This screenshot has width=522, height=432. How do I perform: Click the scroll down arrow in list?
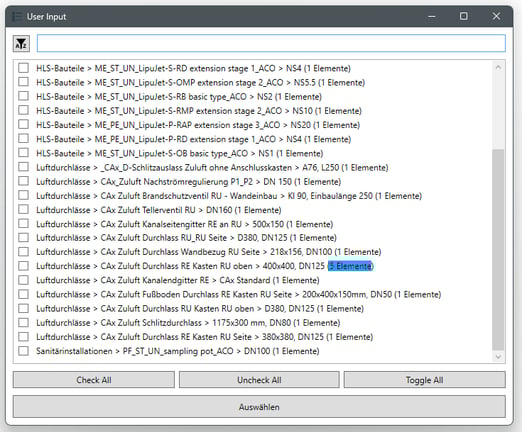point(498,357)
